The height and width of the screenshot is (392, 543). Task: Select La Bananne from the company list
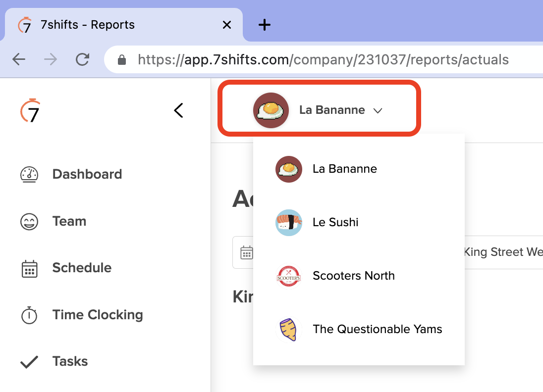point(344,169)
